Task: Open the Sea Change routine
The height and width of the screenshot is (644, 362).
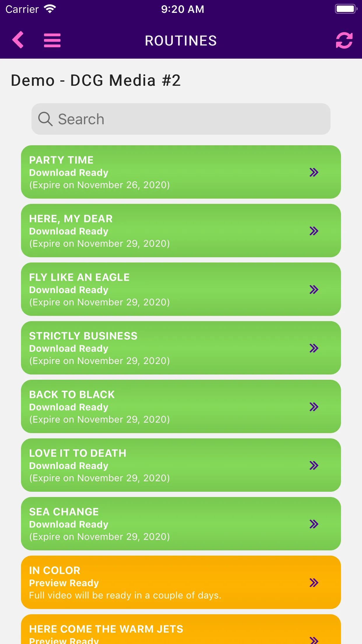Action: 181,524
